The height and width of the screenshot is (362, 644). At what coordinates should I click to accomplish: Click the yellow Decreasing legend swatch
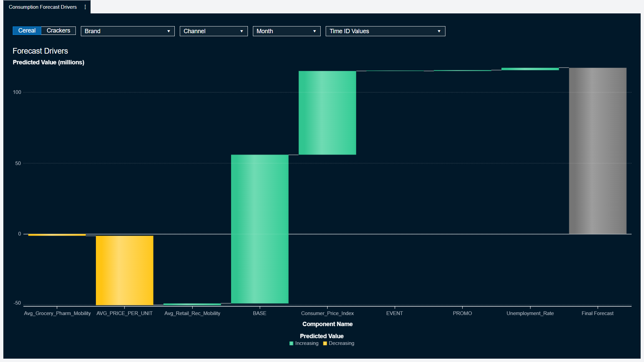(324, 343)
